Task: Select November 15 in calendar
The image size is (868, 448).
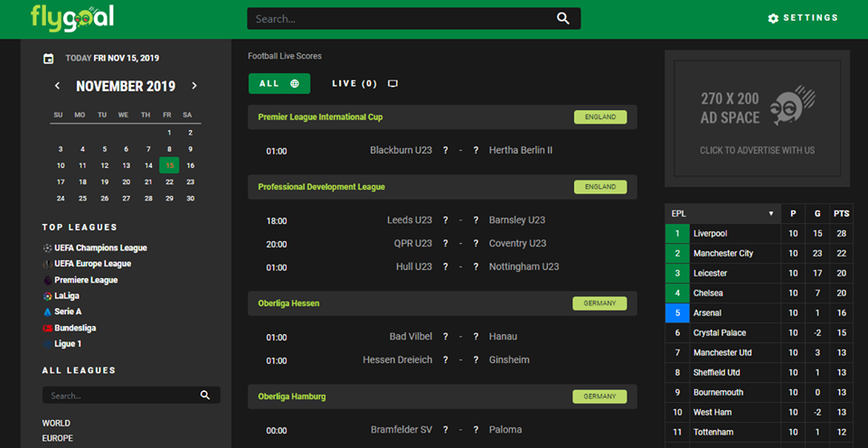Action: (x=169, y=165)
